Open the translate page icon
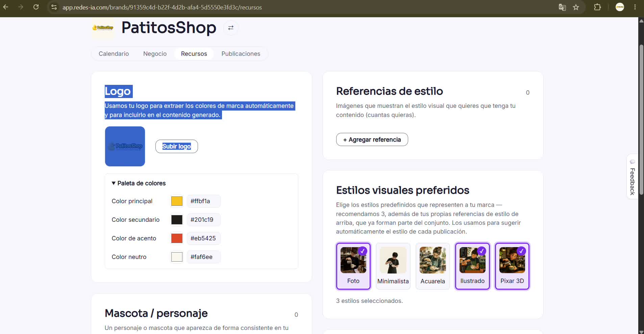 562,7
